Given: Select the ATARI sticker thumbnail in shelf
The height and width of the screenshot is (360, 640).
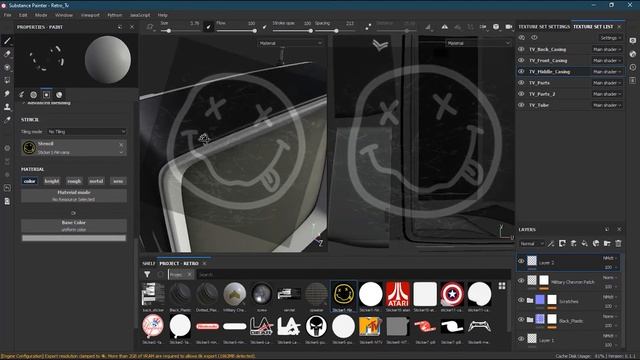Looking at the screenshot, I should pos(398,294).
